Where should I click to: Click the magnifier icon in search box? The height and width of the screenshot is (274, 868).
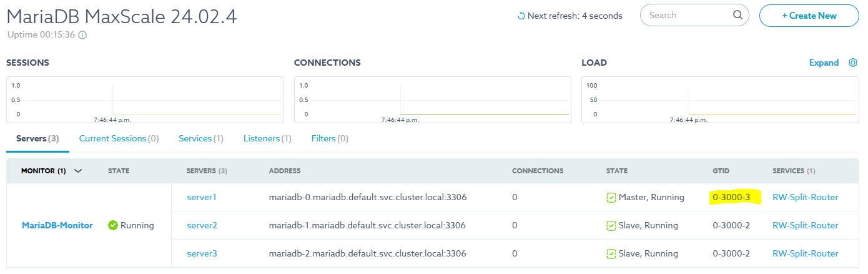(x=737, y=15)
